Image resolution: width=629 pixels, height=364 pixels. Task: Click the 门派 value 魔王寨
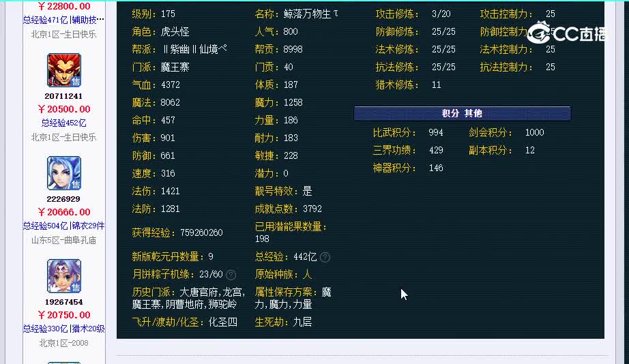(175, 67)
